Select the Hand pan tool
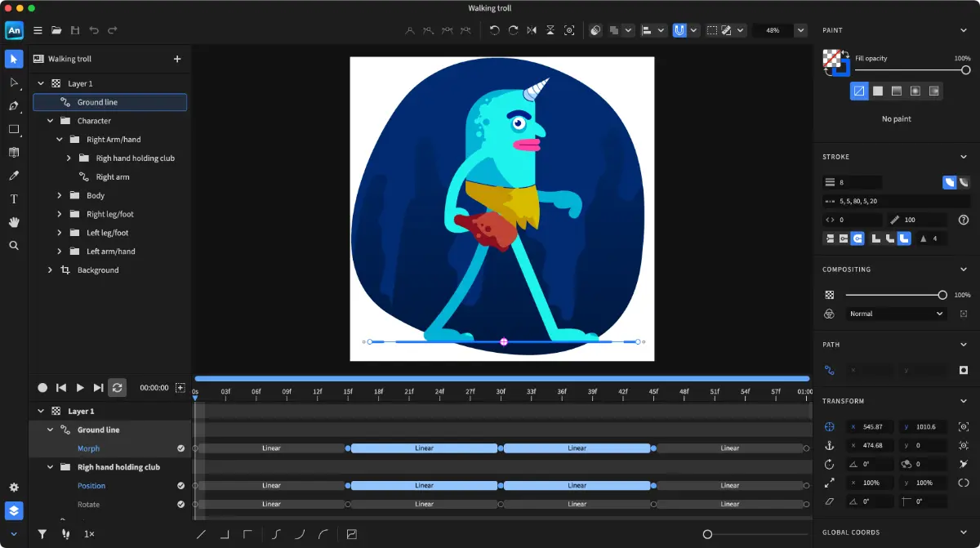This screenshot has width=980, height=548. pyautogui.click(x=14, y=222)
